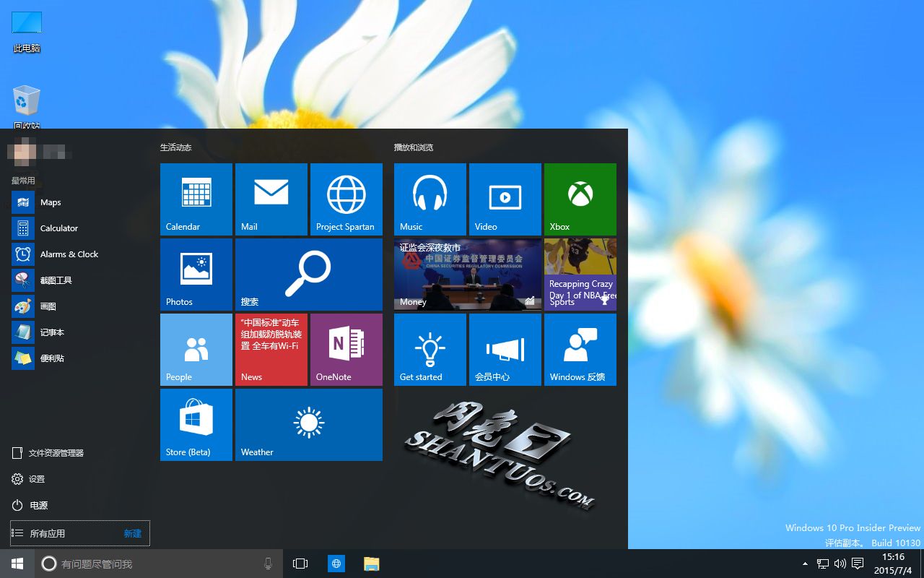Image resolution: width=924 pixels, height=578 pixels.
Task: Open Alarms & Clock
Action: point(69,254)
